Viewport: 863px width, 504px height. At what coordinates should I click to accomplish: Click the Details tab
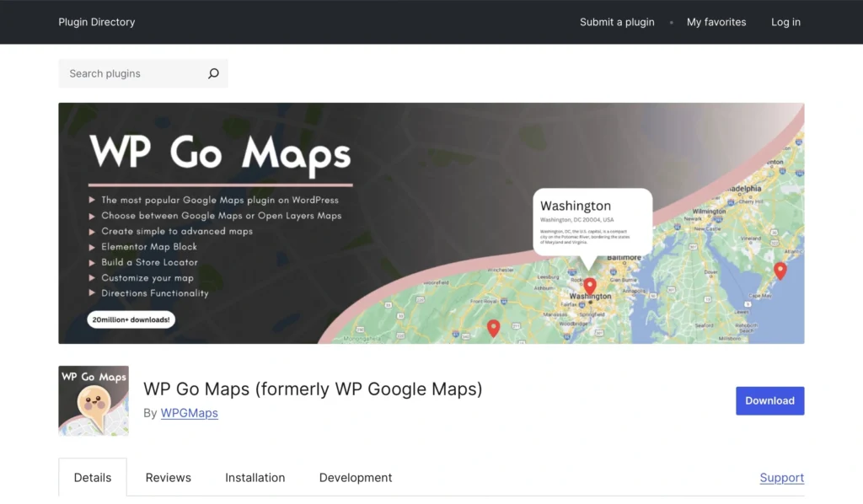coord(92,477)
